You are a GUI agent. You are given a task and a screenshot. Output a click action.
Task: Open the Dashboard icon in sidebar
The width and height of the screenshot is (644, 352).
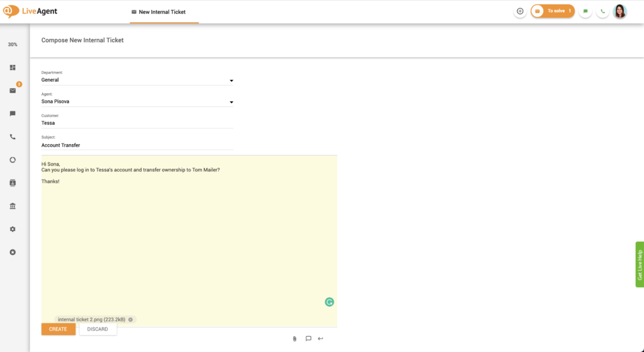pyautogui.click(x=13, y=67)
